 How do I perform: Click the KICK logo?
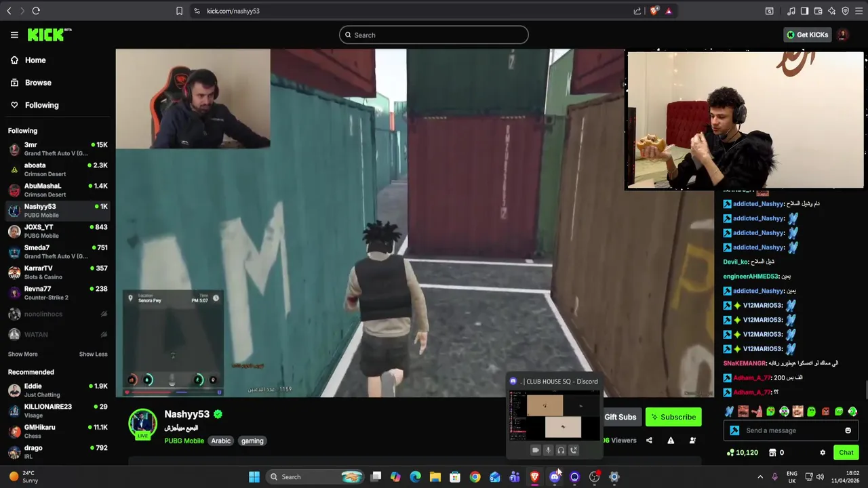click(49, 35)
